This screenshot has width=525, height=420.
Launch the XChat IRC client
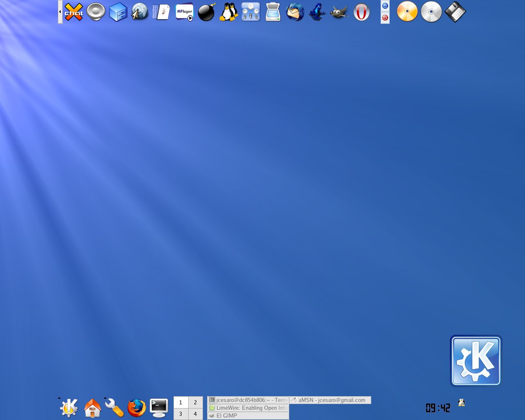(74, 12)
